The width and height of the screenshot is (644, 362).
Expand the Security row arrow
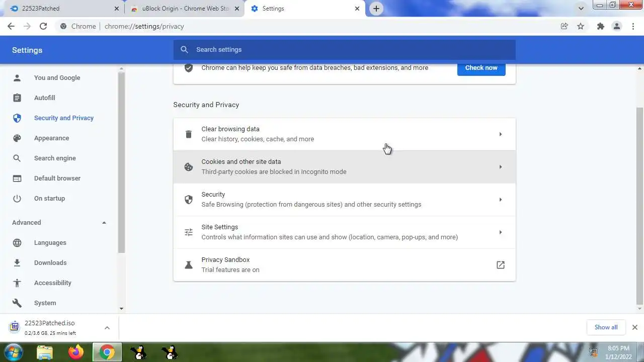501,200
